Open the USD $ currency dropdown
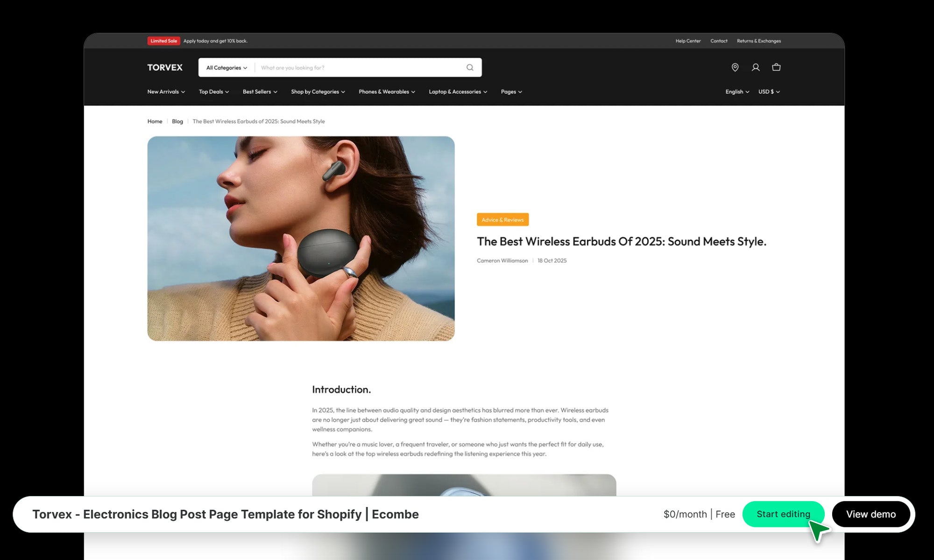Viewport: 934px width, 560px height. 769,92
